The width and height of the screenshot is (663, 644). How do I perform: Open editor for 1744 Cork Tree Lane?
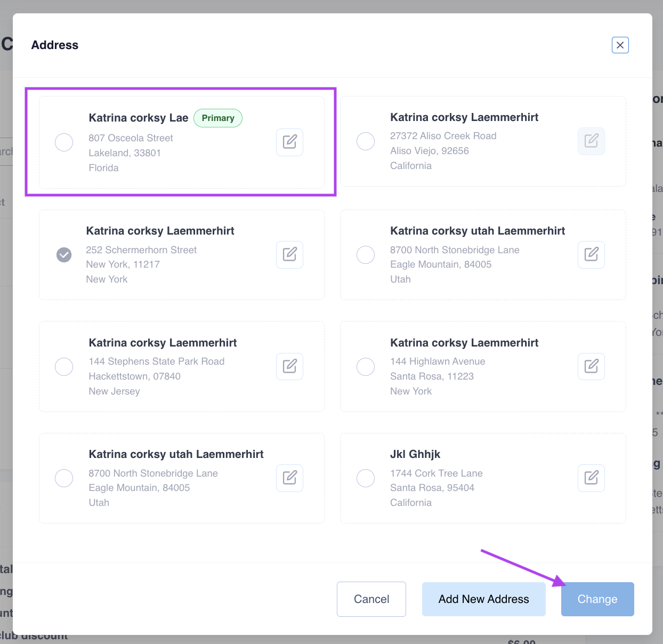coord(591,478)
